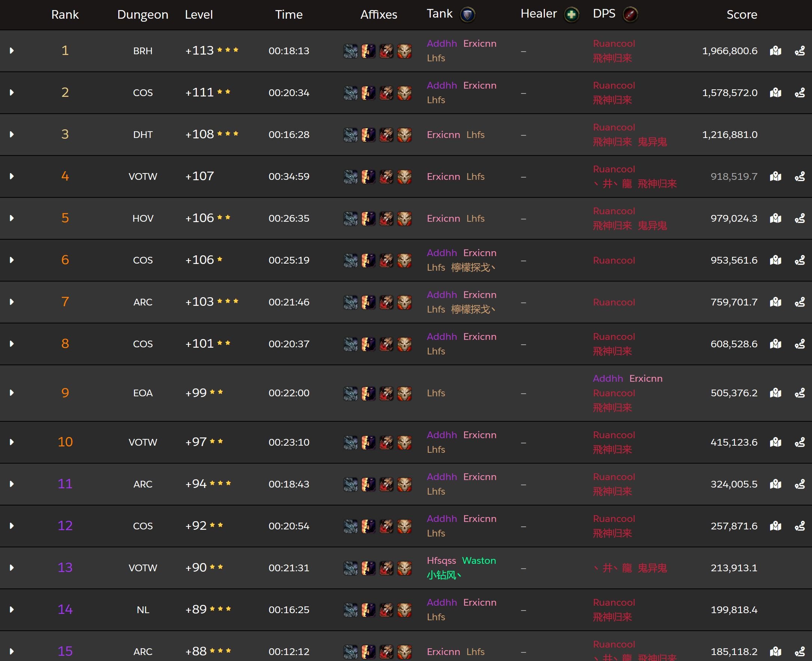
Task: Expand the rank 1 BRH row
Action: [x=12, y=50]
